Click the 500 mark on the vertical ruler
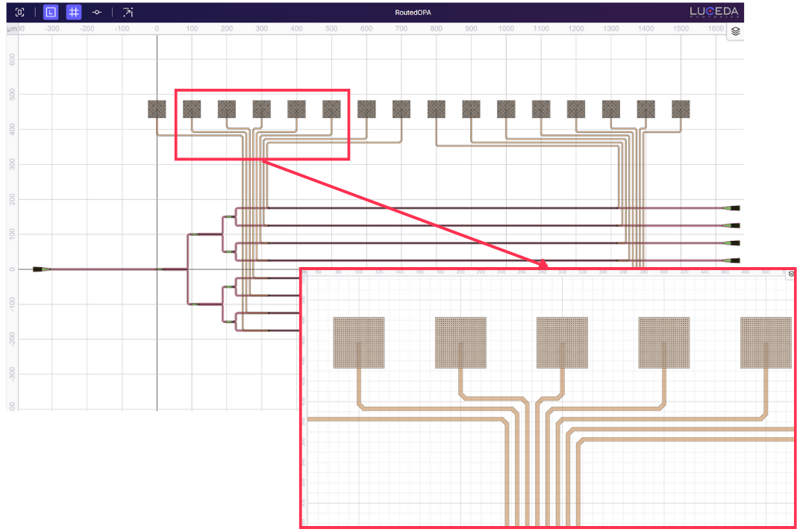This screenshot has height=532, width=797. (12, 95)
